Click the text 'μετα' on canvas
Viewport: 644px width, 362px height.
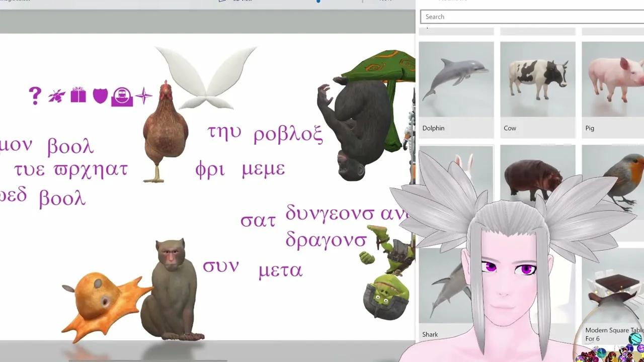tap(280, 271)
